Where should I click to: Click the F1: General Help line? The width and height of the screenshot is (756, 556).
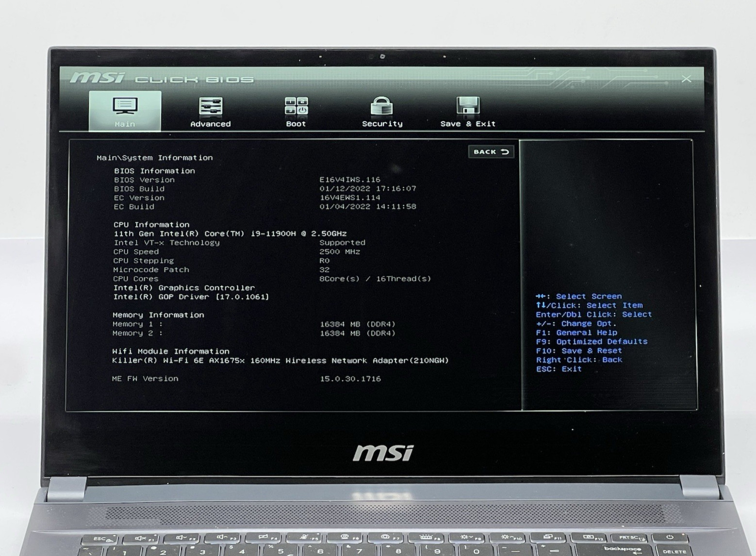point(576,333)
